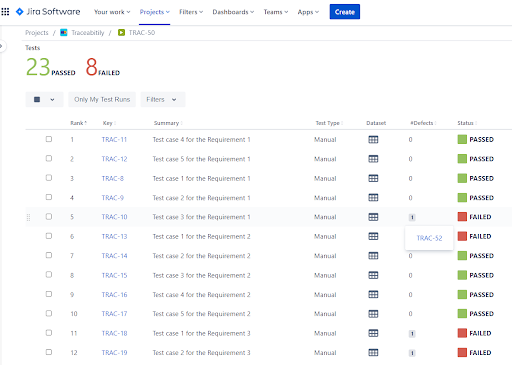The height and width of the screenshot is (365, 512).
Task: Click the red FAILED status swatch for TRAC-10
Action: 462,217
